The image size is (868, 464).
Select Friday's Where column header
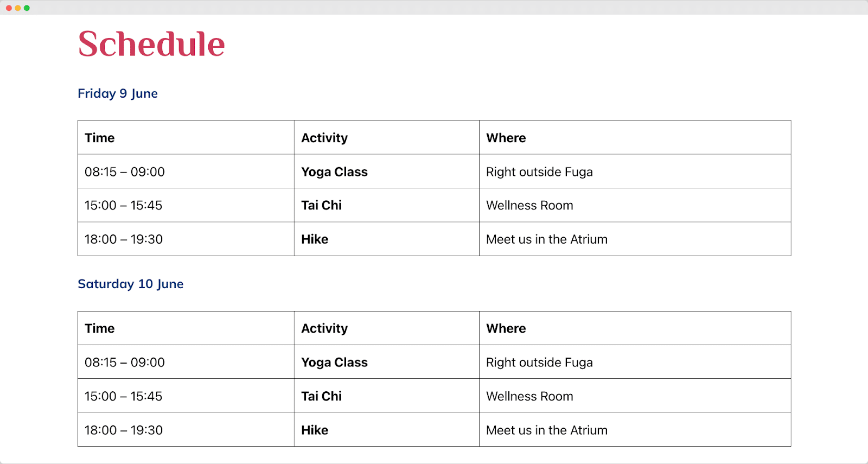[x=635, y=138]
